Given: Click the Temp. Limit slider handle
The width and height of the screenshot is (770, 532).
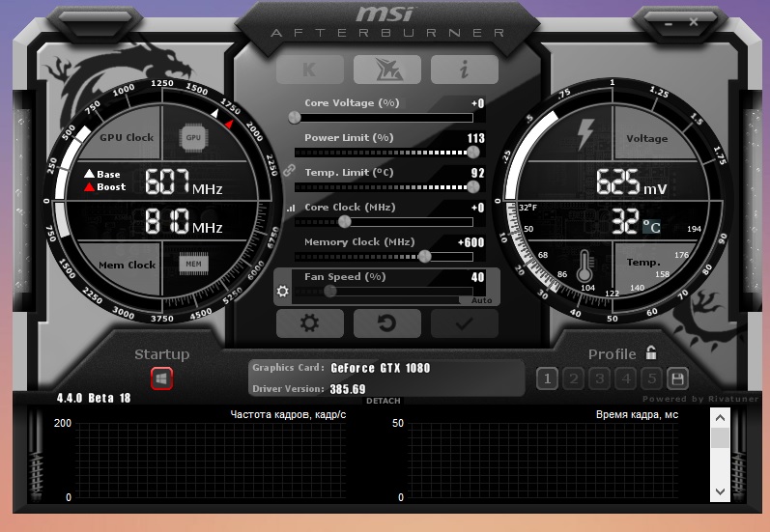Looking at the screenshot, I should tap(472, 187).
